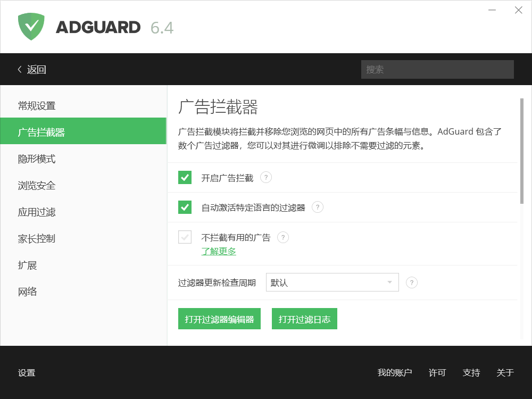Click the 打开过滤日志 button

click(304, 319)
